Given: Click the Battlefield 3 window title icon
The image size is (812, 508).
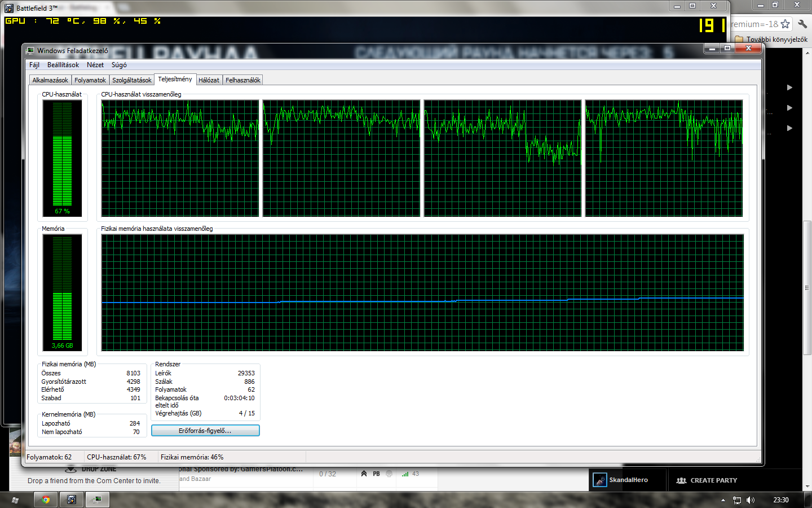Looking at the screenshot, I should coord(9,8).
